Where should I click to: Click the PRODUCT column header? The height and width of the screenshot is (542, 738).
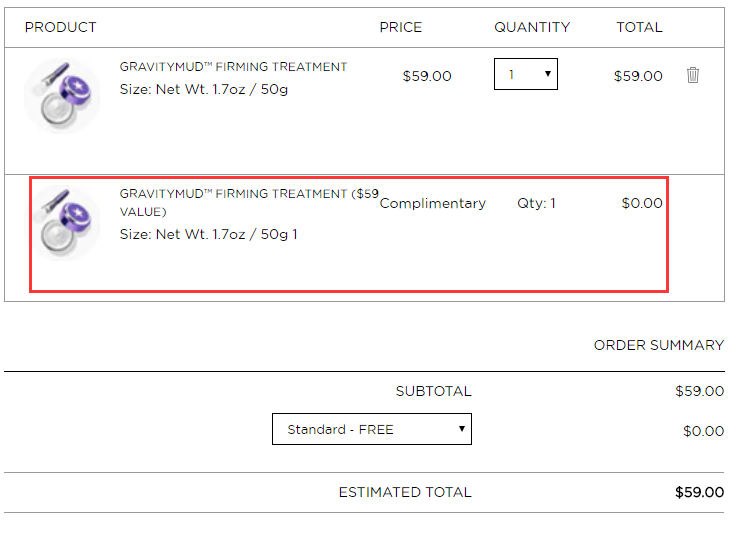tap(61, 27)
